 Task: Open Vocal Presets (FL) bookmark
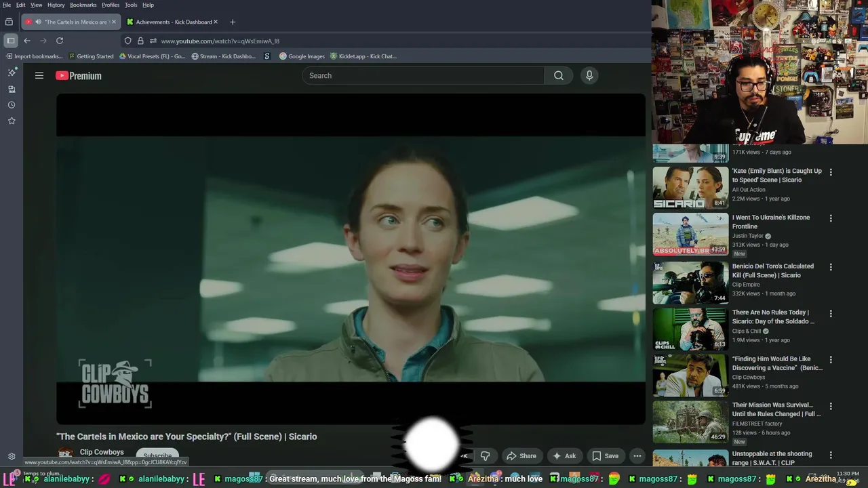tap(152, 56)
